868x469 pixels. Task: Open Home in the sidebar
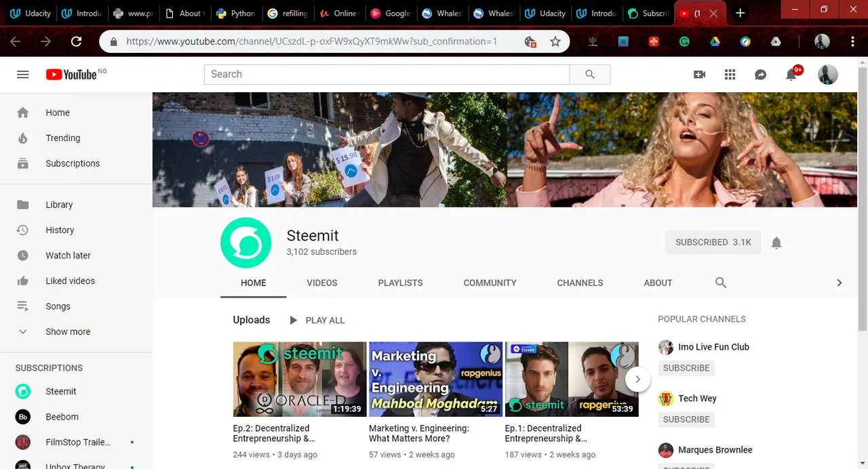click(x=76, y=113)
